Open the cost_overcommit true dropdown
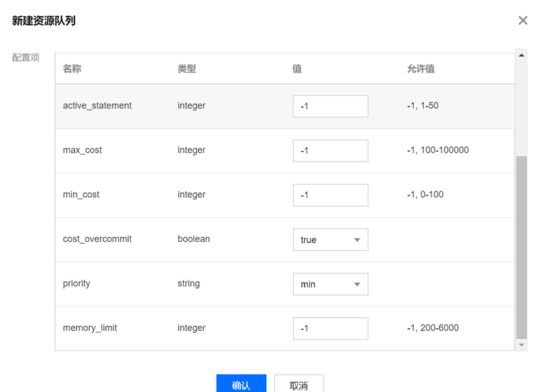 click(x=331, y=240)
